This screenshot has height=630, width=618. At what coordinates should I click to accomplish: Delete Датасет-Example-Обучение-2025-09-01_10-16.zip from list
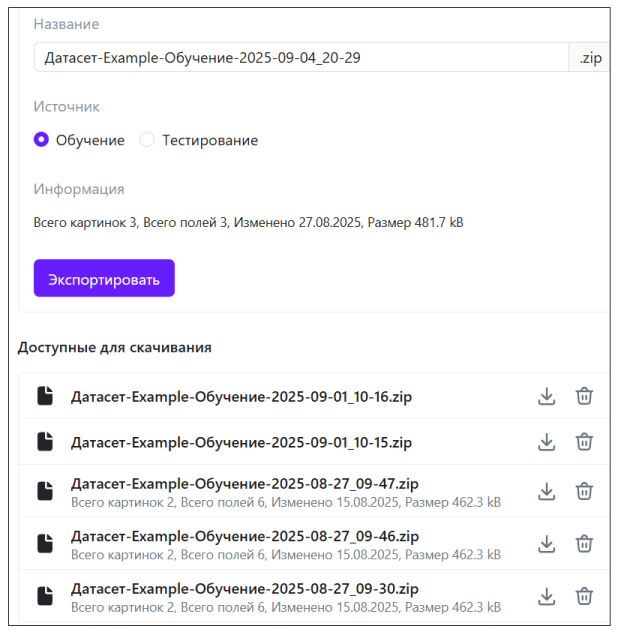coord(584,396)
